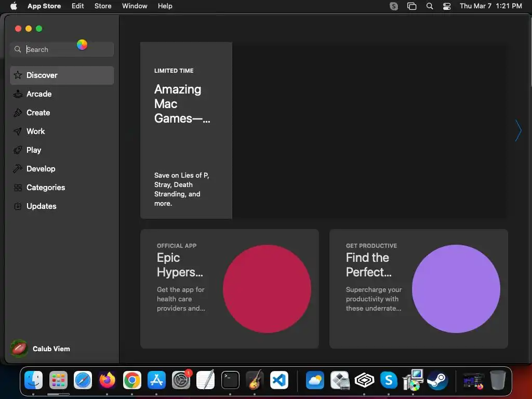Open the Arcade section
Viewport: 532px width, 399px height.
[62, 94]
